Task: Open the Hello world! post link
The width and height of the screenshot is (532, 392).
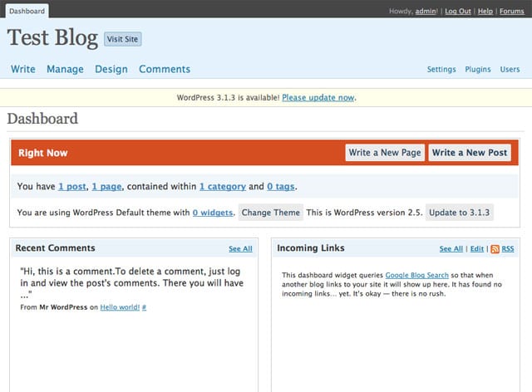Action: coord(120,307)
